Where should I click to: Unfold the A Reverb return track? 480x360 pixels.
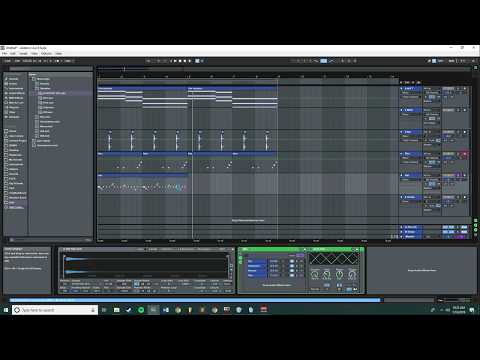[402, 227]
